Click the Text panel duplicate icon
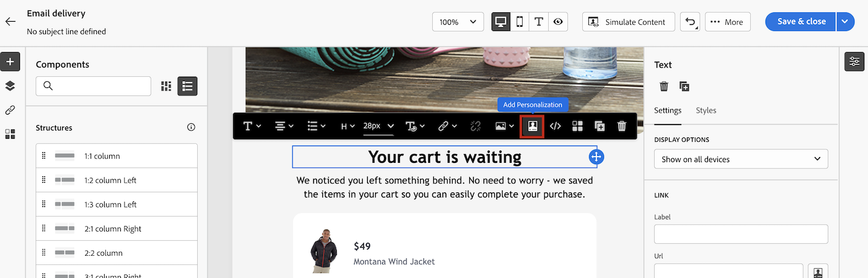Image resolution: width=868 pixels, height=278 pixels. [x=684, y=87]
